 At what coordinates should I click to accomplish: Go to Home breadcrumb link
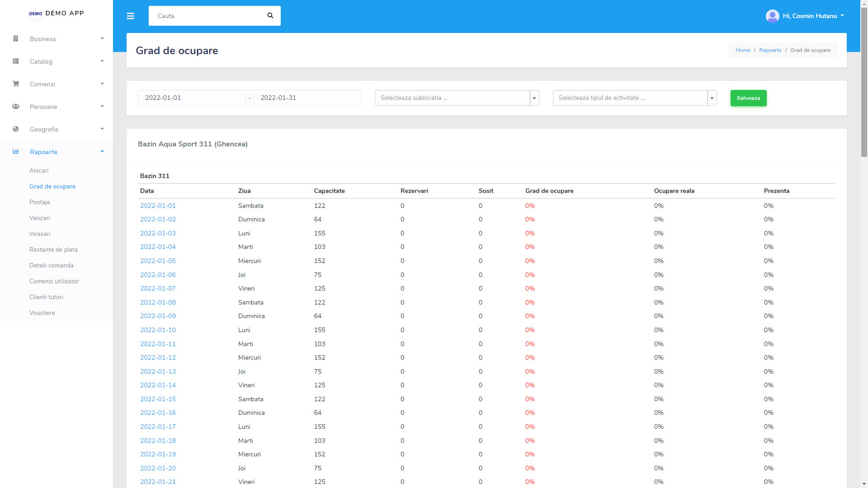(x=743, y=50)
